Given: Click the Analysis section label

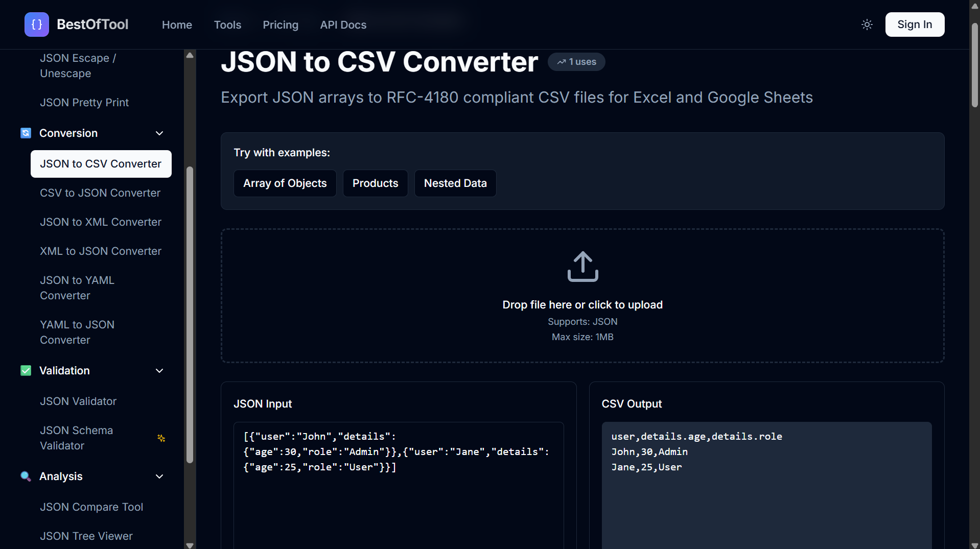Looking at the screenshot, I should (x=61, y=476).
